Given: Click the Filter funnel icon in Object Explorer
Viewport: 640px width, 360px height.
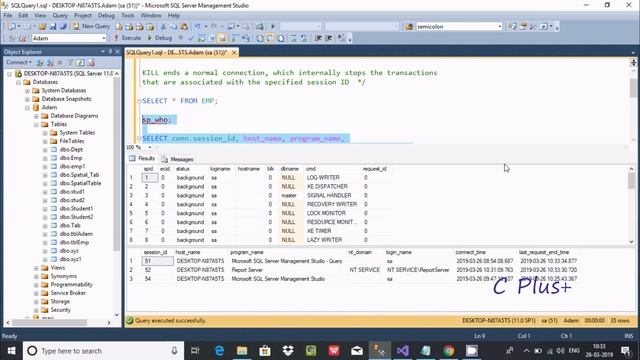Looking at the screenshot, I should click(70, 62).
